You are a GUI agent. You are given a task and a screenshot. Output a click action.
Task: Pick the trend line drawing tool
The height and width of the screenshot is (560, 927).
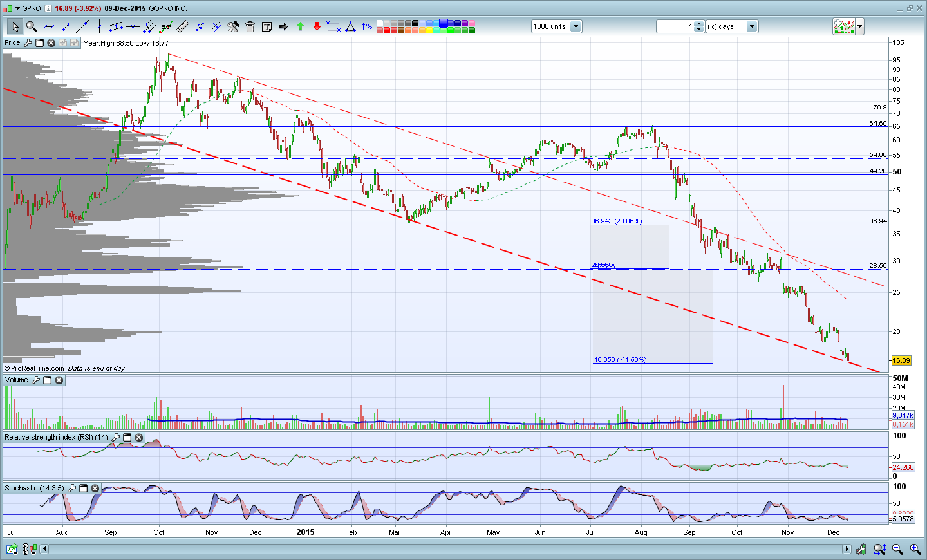(x=82, y=26)
